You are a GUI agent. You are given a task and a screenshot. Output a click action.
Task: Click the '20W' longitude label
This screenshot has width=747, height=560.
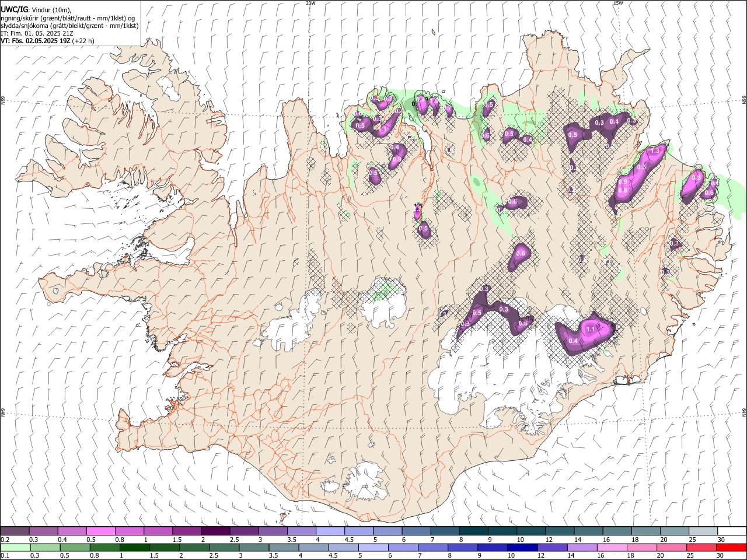point(310,3)
